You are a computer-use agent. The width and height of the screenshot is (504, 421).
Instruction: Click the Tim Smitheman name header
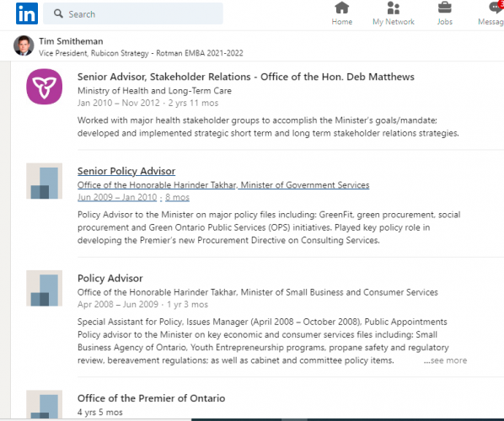coord(71,41)
